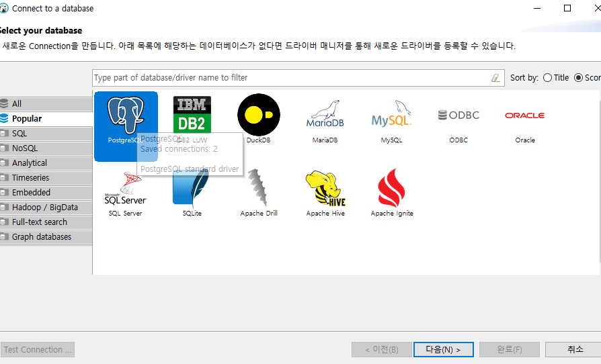Select the Apache Hive bee icon
The height and width of the screenshot is (364, 601).
pyautogui.click(x=325, y=188)
